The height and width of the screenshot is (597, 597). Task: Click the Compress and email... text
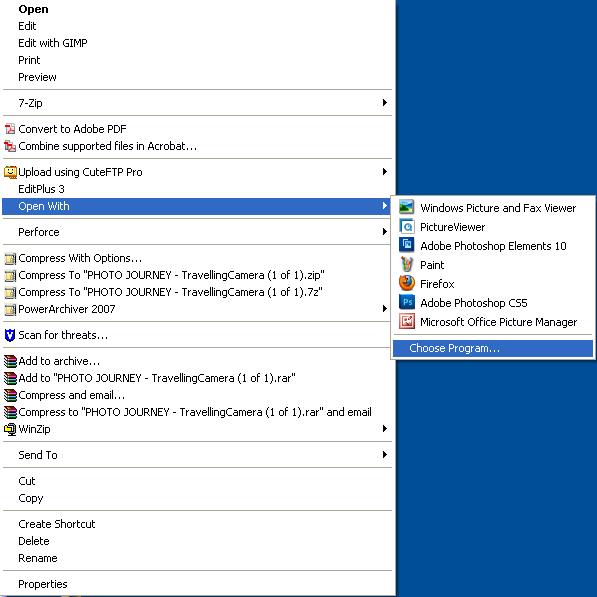click(72, 395)
